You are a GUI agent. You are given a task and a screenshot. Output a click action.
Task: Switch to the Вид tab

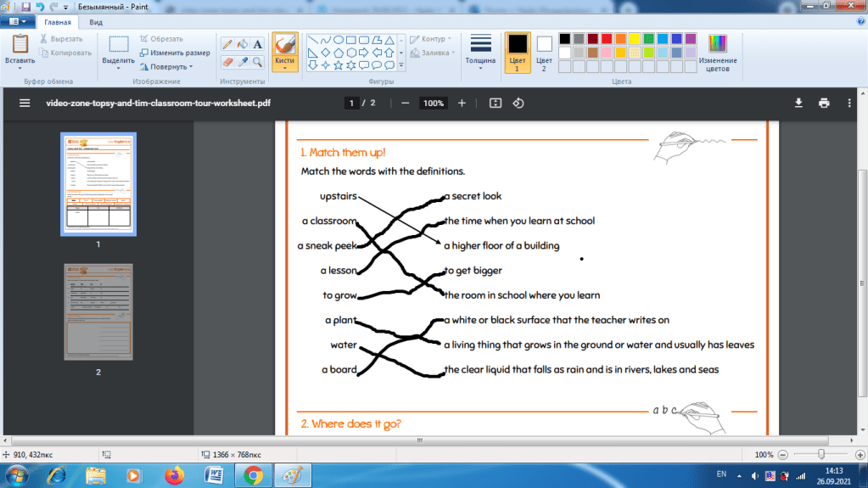coord(97,22)
